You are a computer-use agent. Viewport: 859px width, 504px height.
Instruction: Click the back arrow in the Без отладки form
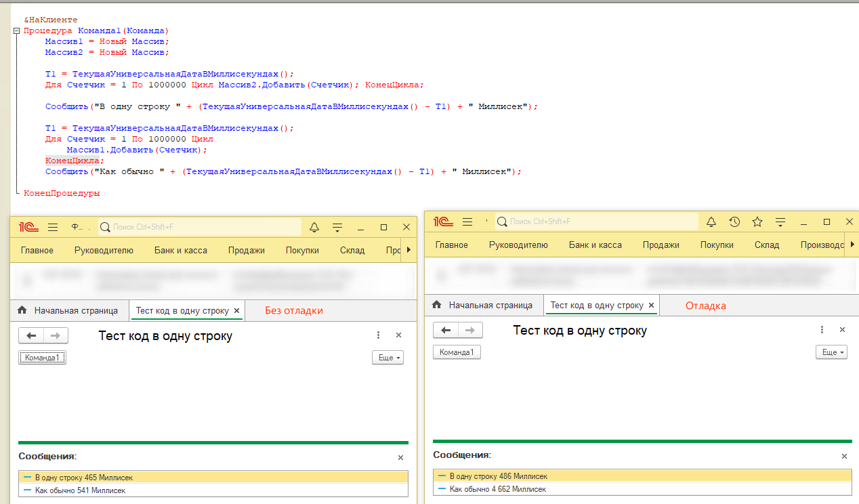31,335
